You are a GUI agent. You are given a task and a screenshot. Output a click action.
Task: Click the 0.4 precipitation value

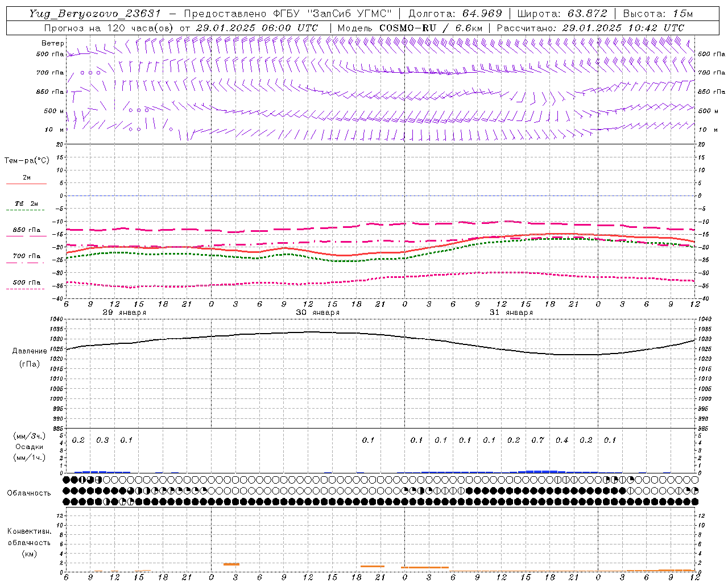[x=562, y=440]
